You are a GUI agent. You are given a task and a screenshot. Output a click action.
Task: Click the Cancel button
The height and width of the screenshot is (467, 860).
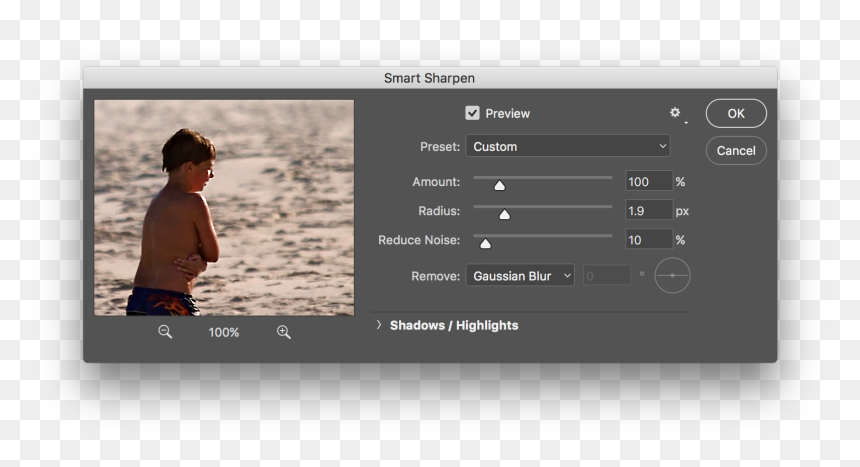pyautogui.click(x=736, y=150)
